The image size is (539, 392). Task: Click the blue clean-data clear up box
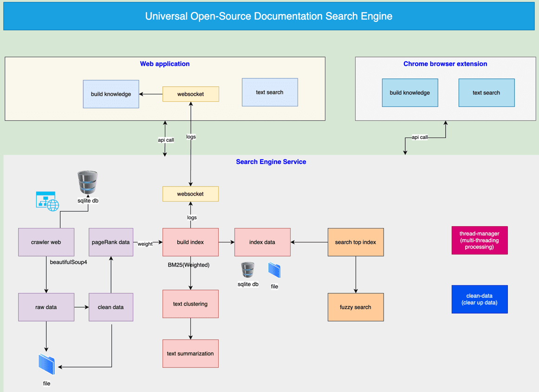(x=480, y=299)
